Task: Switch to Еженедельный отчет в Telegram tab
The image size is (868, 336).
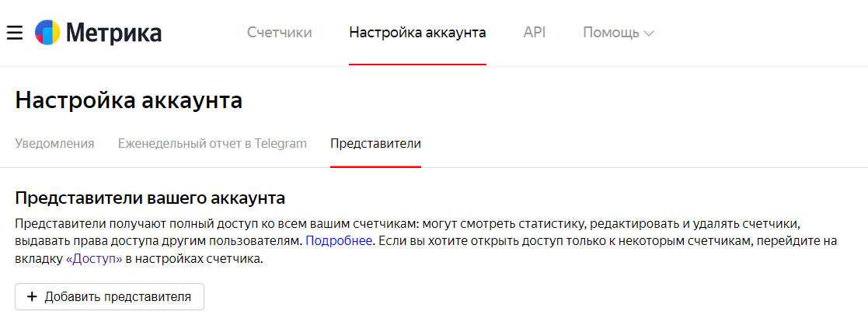Action: click(x=212, y=144)
